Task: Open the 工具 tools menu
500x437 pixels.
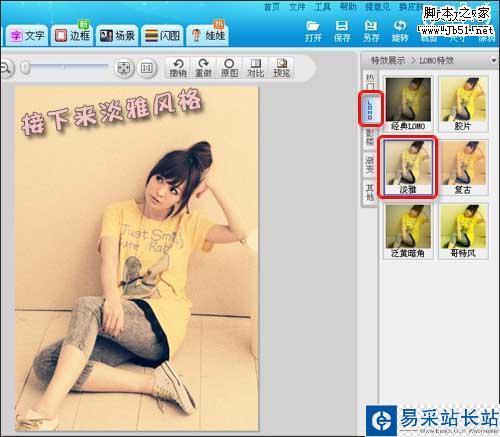Action: tap(322, 7)
